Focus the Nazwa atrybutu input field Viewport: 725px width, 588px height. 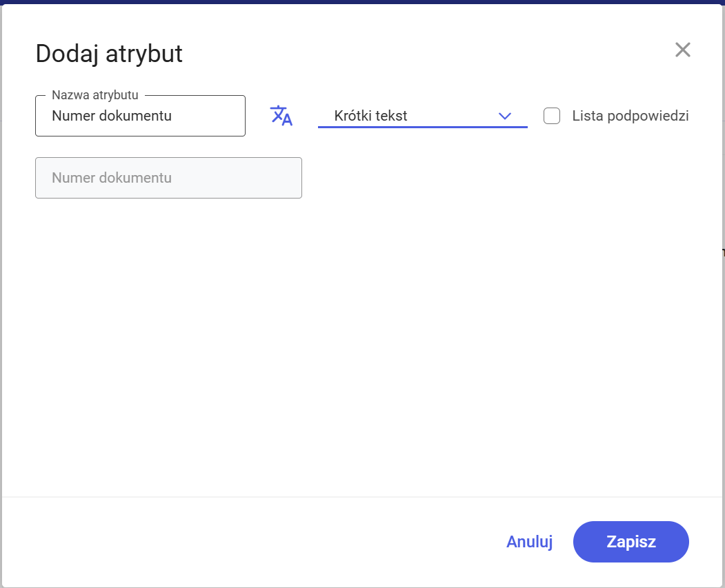[x=140, y=116]
